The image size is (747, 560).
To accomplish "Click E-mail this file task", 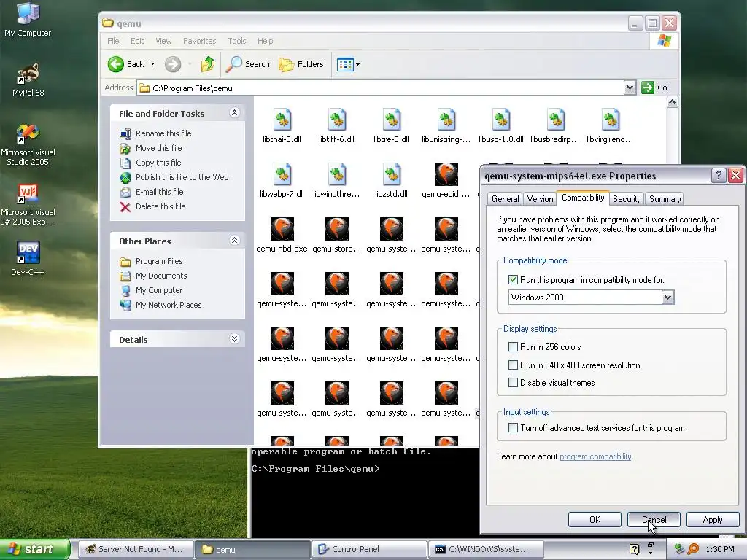I will 159,192.
